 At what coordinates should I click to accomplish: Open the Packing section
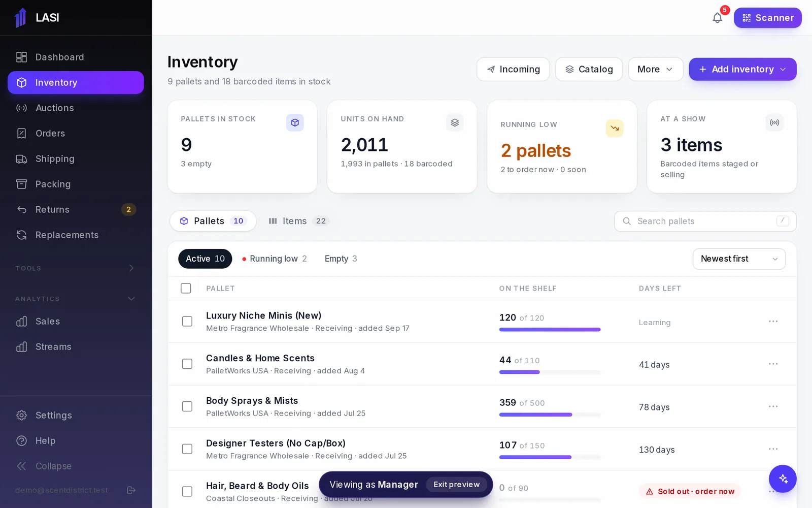point(76,184)
